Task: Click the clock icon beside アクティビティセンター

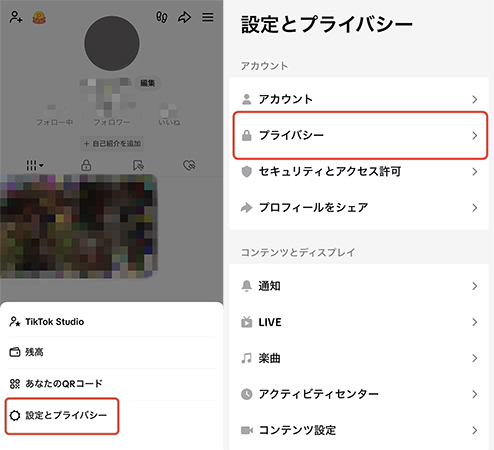Action: point(247,394)
